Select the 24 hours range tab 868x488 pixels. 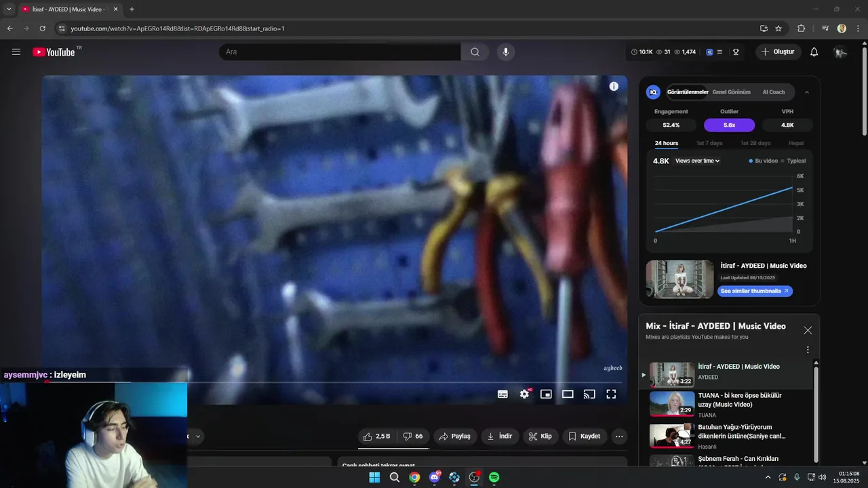point(666,144)
